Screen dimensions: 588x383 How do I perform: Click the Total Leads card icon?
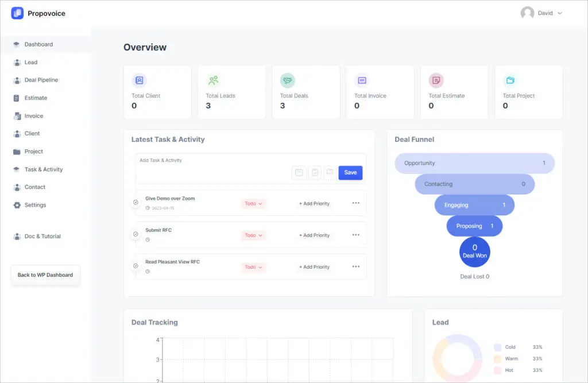pos(214,80)
